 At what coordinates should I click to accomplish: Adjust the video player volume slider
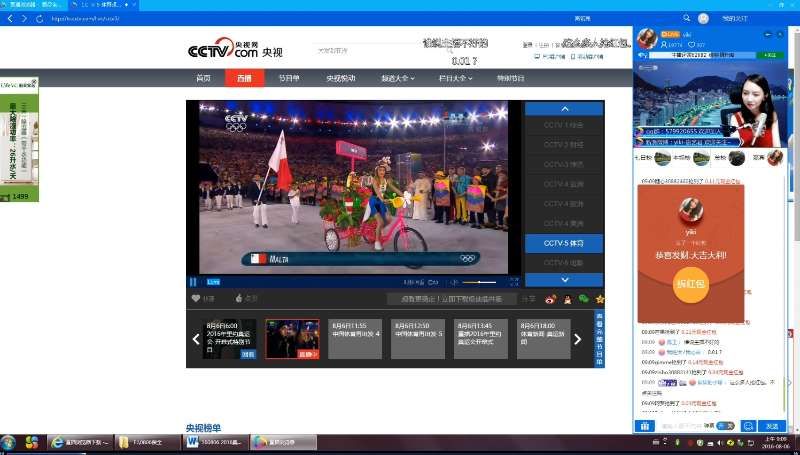coord(478,282)
